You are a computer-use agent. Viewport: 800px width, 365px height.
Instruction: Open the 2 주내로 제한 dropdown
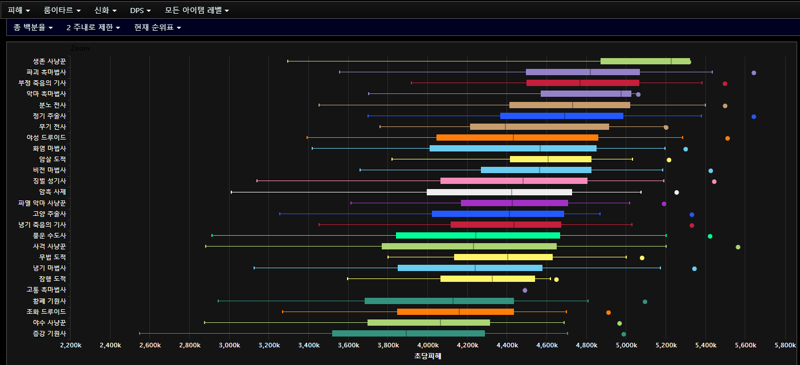[x=93, y=28]
